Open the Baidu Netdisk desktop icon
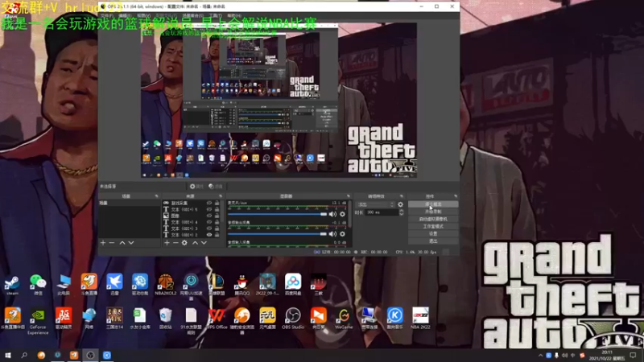644x362 pixels. (293, 284)
